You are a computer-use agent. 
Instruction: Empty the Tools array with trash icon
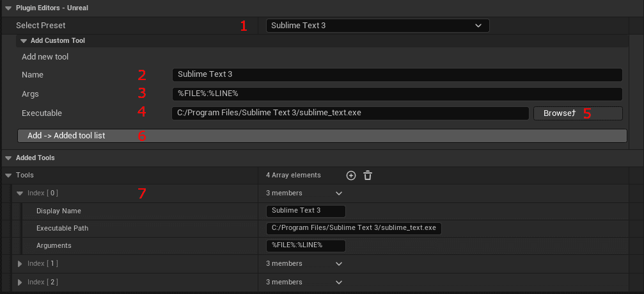coord(368,176)
